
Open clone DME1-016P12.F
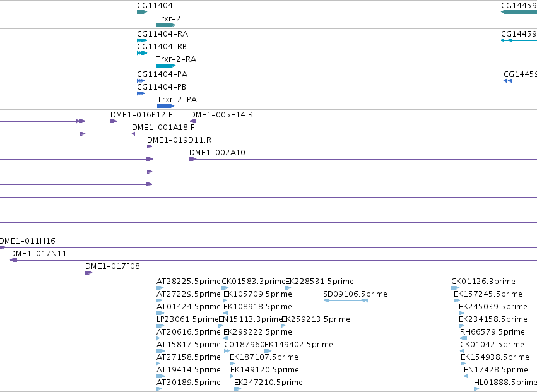[141, 115]
